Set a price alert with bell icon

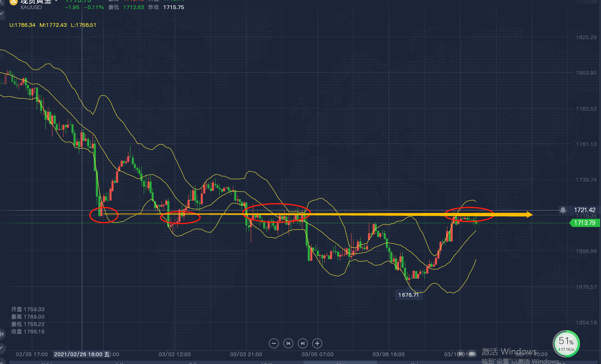[563, 210]
